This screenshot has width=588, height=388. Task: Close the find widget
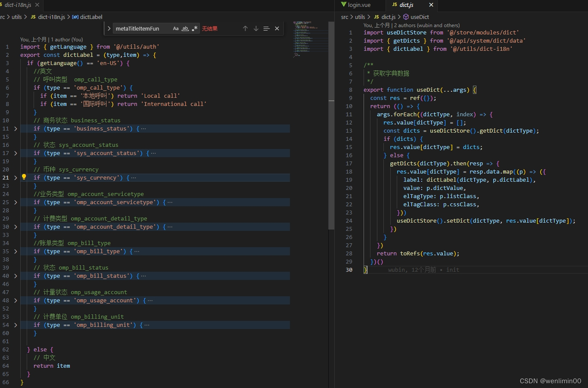pyautogui.click(x=277, y=28)
